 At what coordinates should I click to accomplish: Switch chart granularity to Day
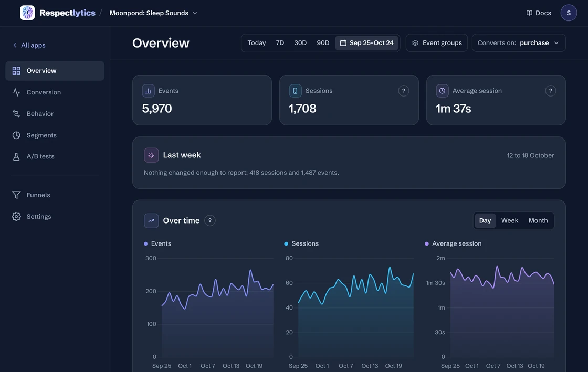point(485,221)
